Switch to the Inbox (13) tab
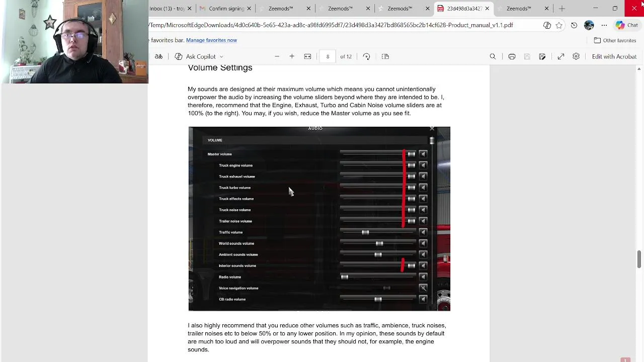644x362 pixels. (168, 9)
